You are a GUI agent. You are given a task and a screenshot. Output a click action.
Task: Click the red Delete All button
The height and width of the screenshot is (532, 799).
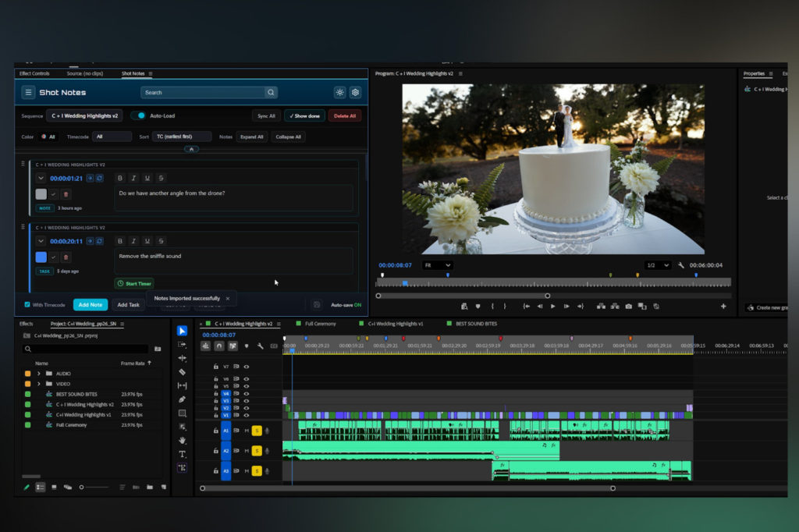[344, 115]
